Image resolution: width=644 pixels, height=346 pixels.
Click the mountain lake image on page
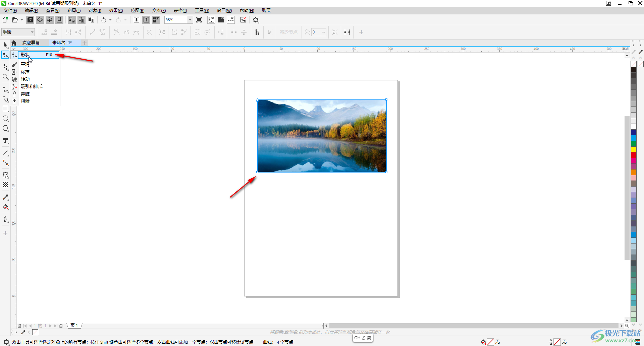(322, 136)
